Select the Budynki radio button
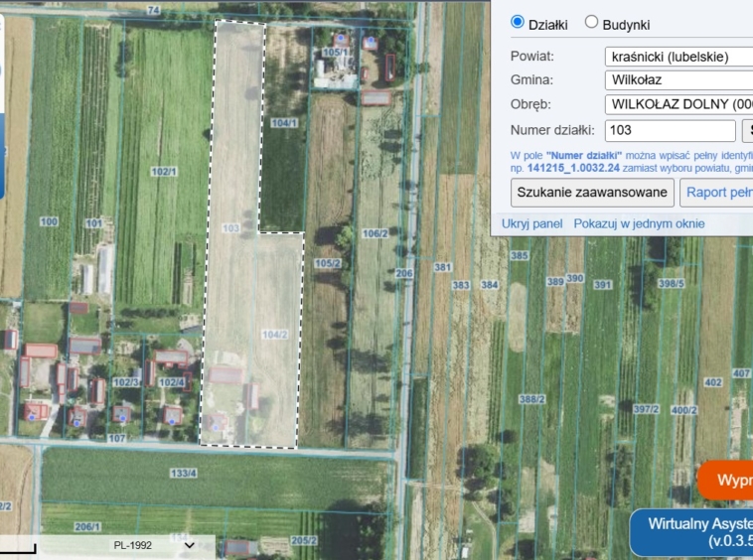Screen dimensions: 753x560 pos(591,22)
